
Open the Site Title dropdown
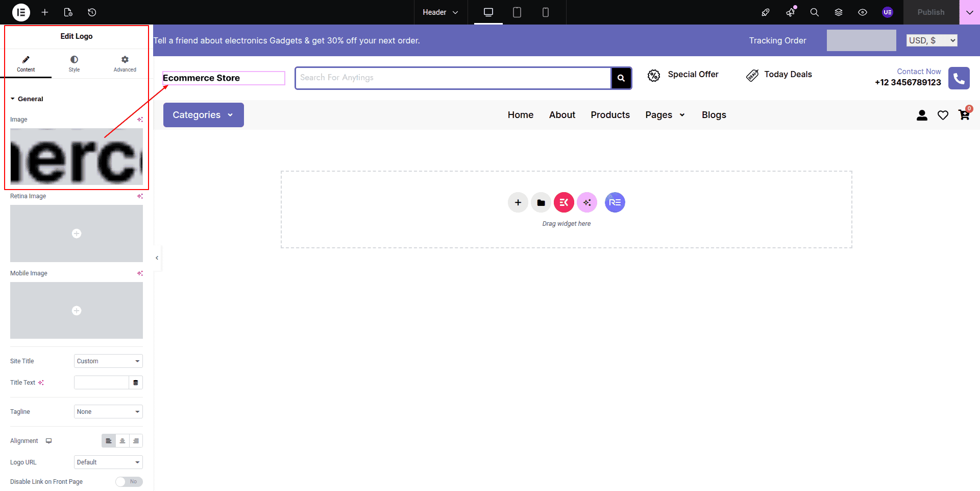[x=108, y=361]
